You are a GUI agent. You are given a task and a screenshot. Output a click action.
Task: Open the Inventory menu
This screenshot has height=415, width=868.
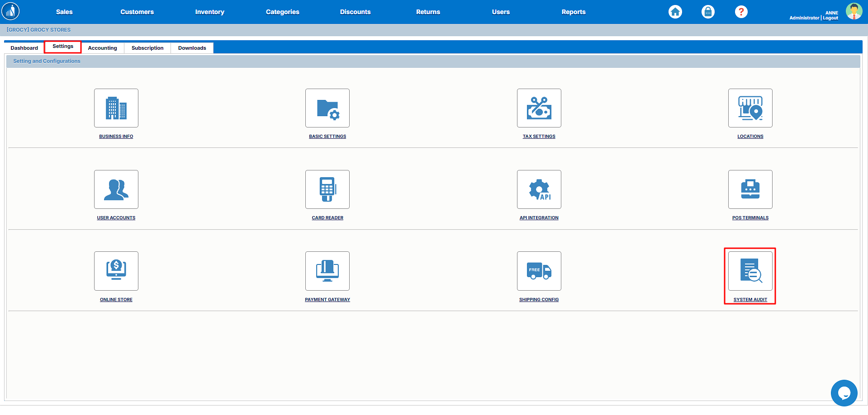point(209,12)
